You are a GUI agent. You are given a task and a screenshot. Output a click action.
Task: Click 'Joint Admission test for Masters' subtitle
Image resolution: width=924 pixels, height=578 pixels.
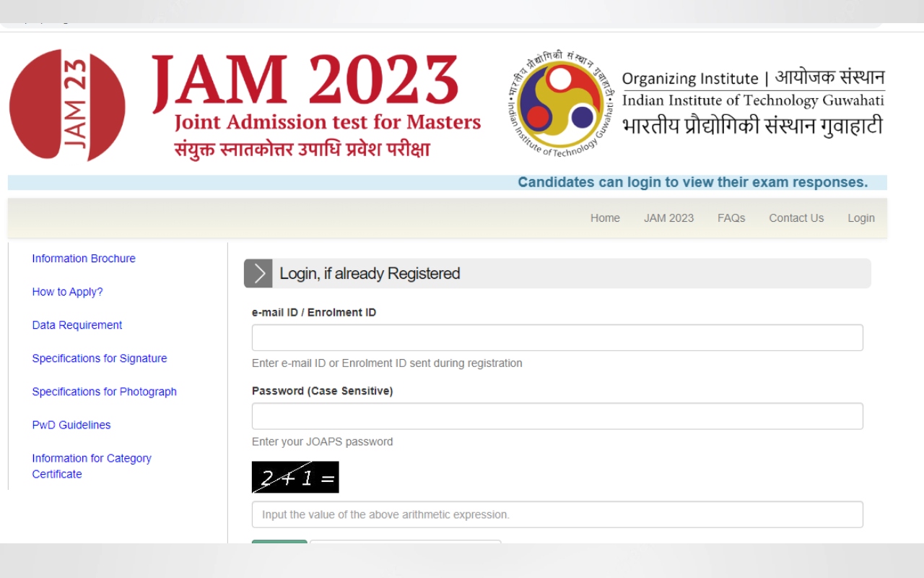point(328,122)
